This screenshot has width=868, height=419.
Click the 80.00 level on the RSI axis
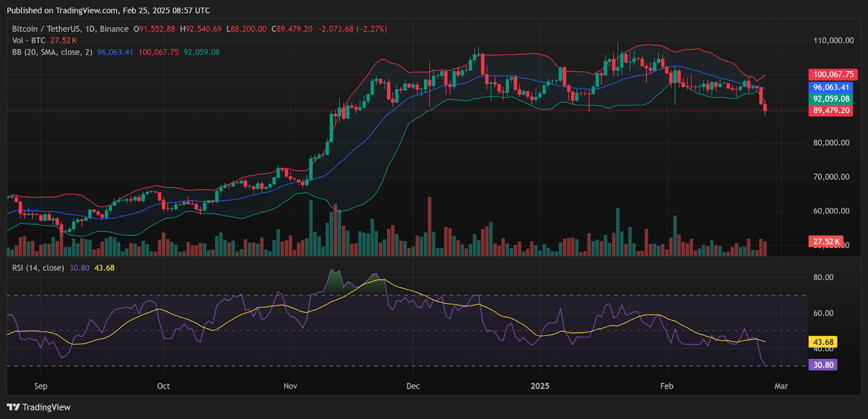click(x=823, y=277)
